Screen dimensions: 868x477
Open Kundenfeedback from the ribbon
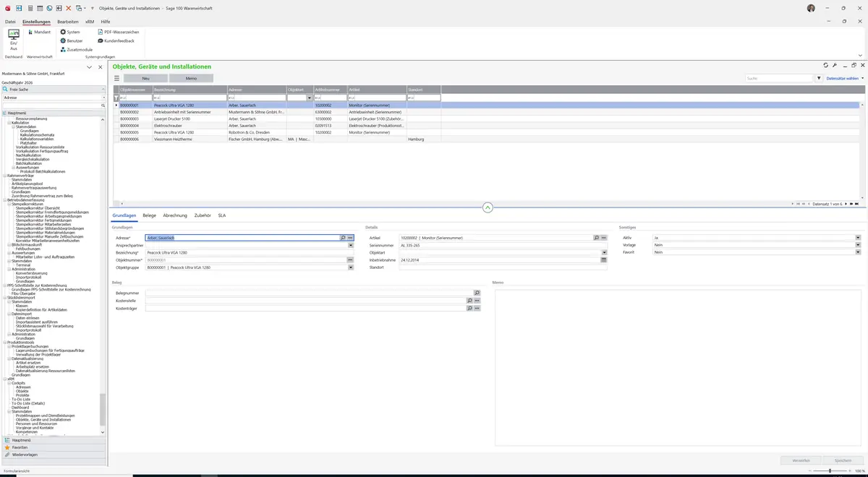coord(116,40)
